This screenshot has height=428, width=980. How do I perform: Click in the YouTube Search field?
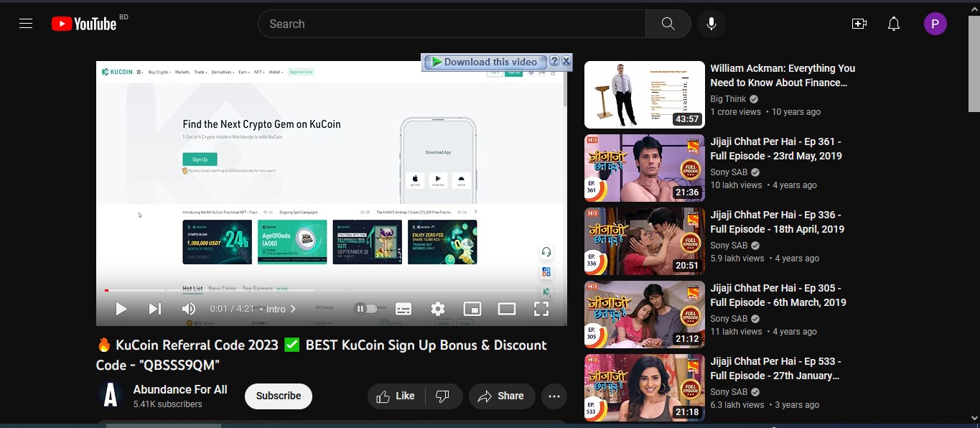click(452, 24)
